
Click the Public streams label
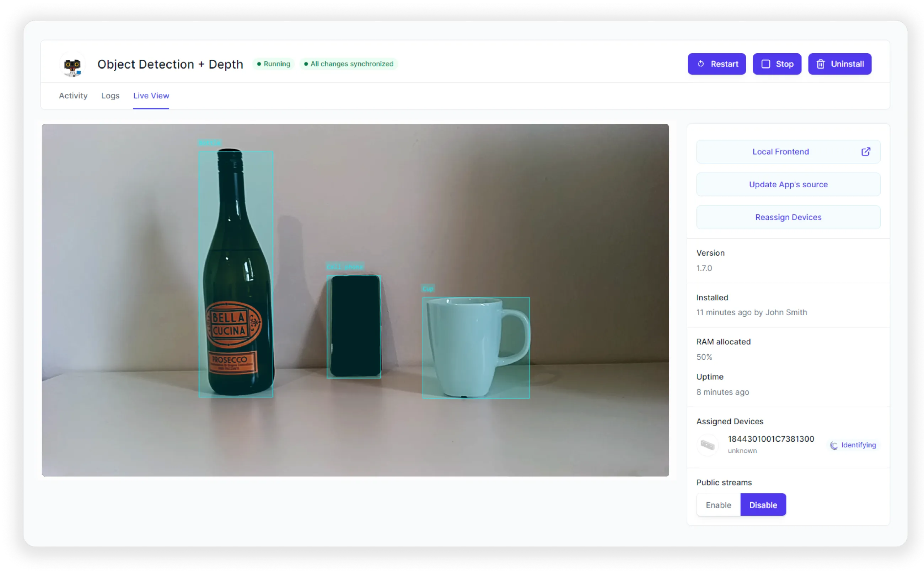tap(724, 482)
